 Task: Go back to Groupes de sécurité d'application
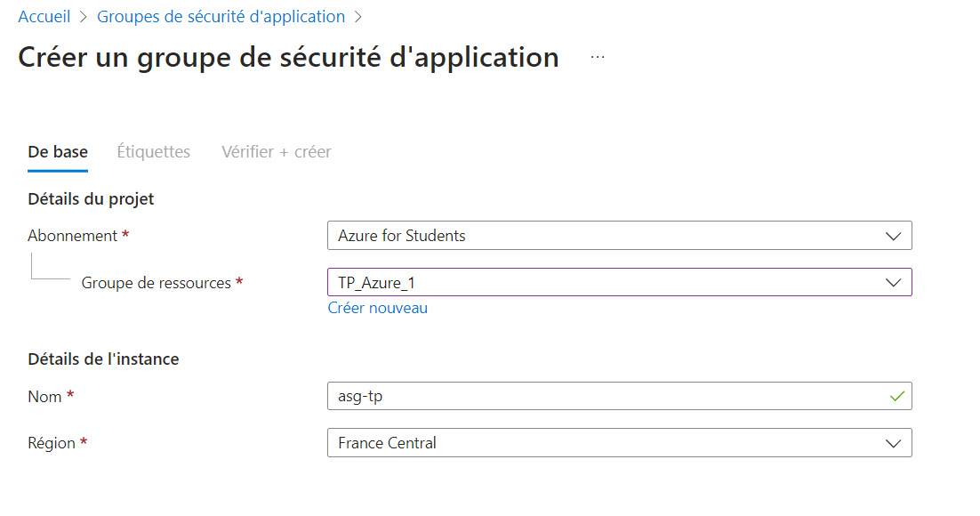click(x=221, y=17)
